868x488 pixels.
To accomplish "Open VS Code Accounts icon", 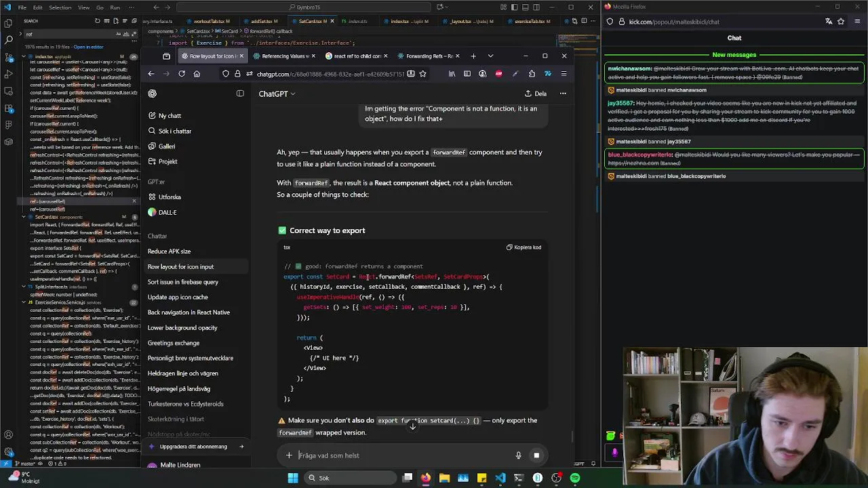I will coord(8,434).
